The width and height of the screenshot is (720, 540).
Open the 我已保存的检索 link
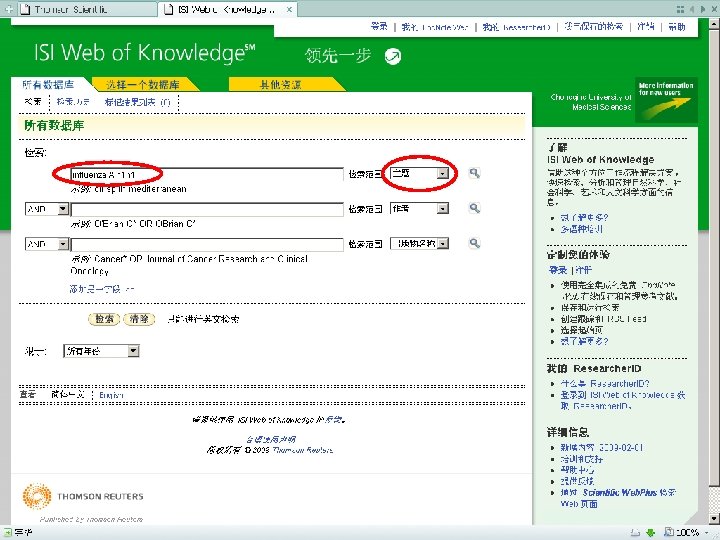(x=593, y=27)
